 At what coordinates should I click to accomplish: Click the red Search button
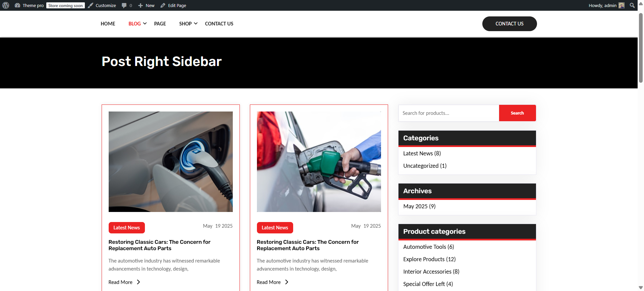click(517, 113)
